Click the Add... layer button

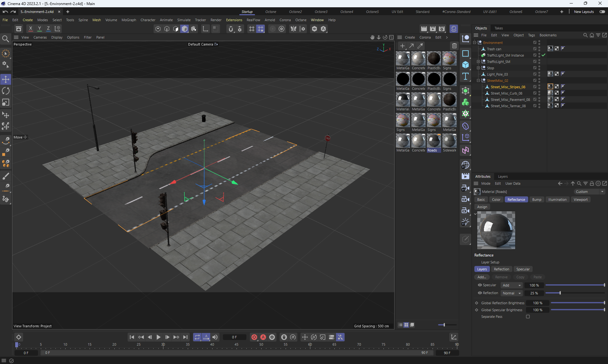point(482,277)
